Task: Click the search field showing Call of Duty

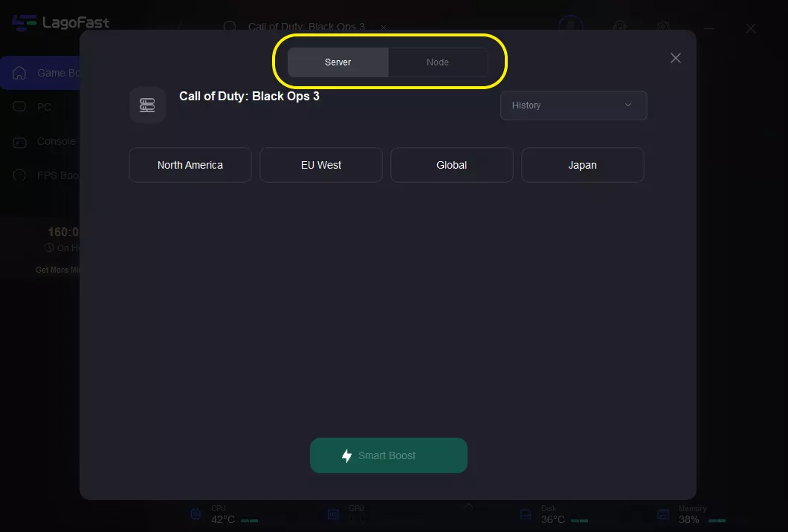Action: (x=306, y=27)
